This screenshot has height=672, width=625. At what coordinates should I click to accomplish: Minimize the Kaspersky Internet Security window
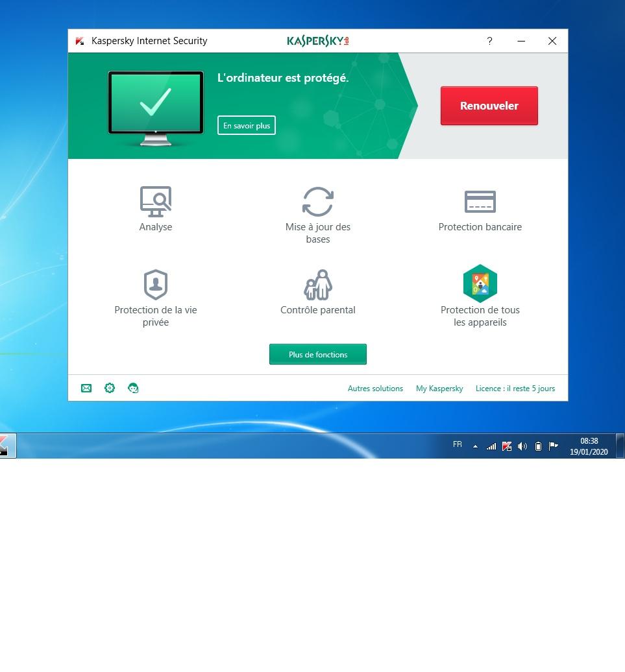tap(521, 41)
